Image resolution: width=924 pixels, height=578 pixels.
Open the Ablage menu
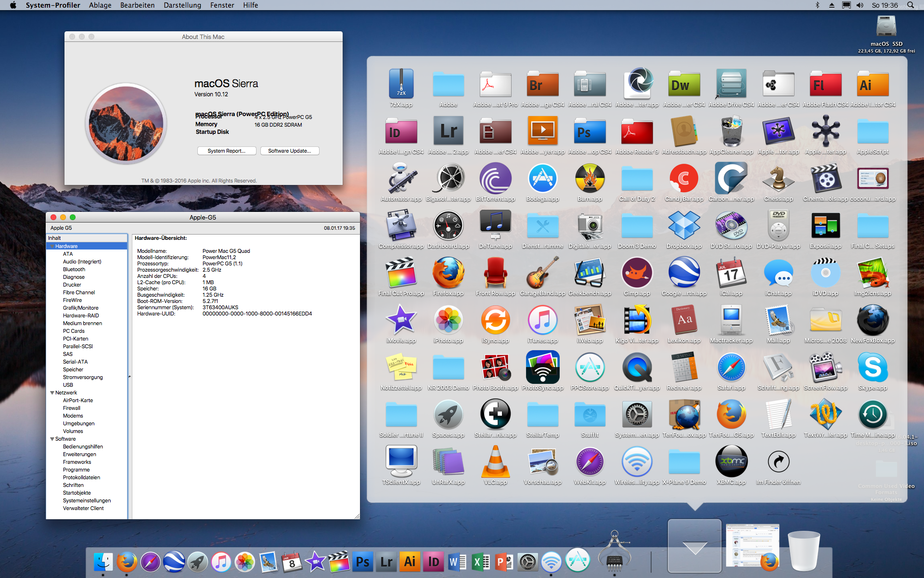[x=100, y=5]
